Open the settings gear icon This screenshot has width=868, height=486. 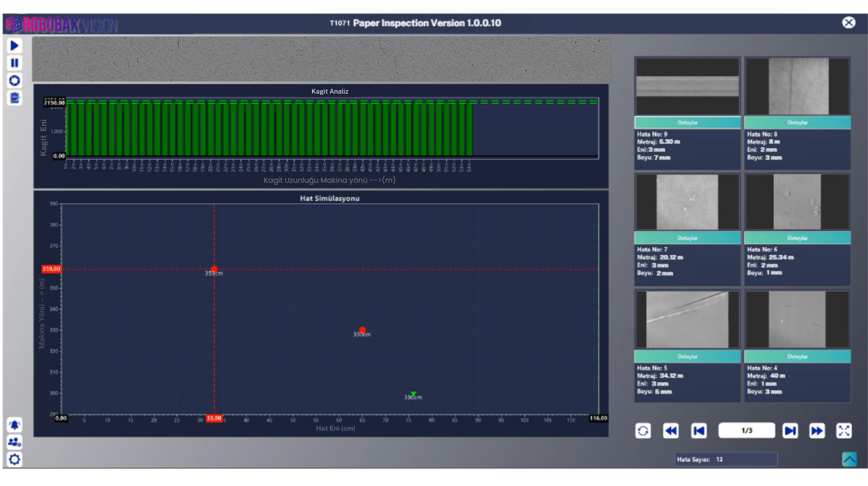point(14,459)
